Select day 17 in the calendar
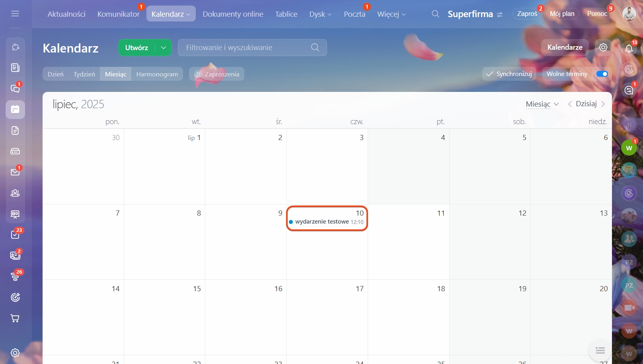643x364 pixels. 327,317
